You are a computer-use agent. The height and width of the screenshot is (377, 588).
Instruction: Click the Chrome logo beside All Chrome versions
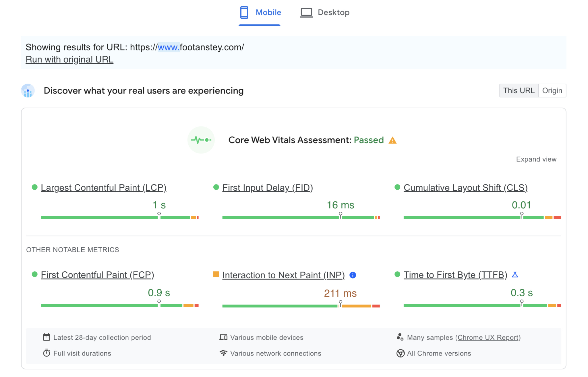tap(400, 353)
